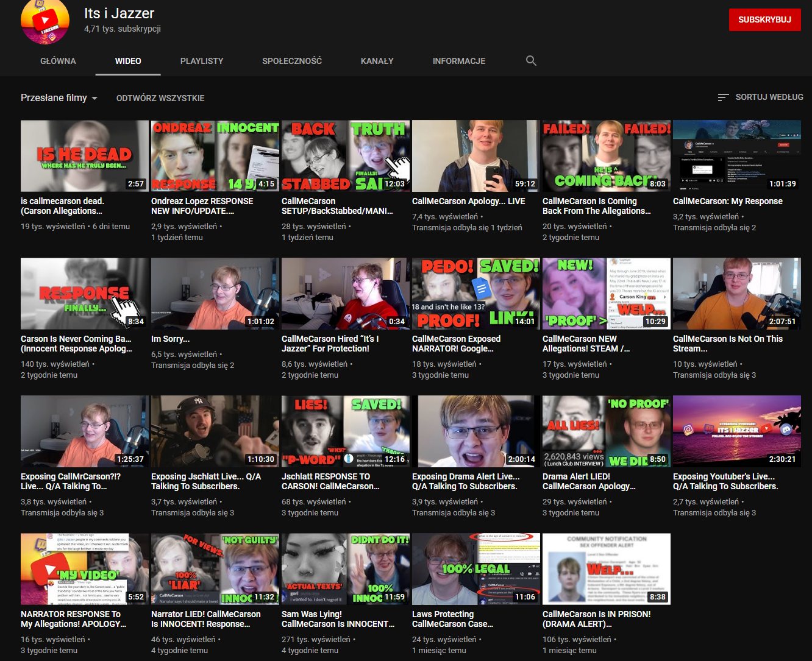
Task: Open the 'FAILED! COMING BACK' thumbnail
Action: [607, 156]
